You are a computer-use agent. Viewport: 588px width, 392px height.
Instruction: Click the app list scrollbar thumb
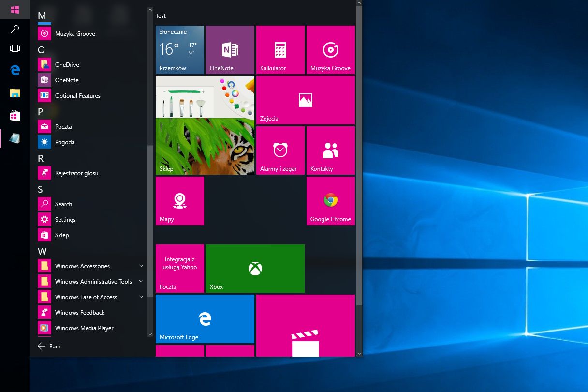pyautogui.click(x=150, y=221)
